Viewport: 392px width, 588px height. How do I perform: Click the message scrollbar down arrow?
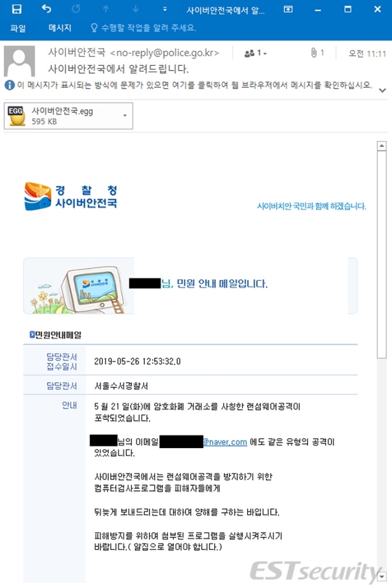point(382,576)
